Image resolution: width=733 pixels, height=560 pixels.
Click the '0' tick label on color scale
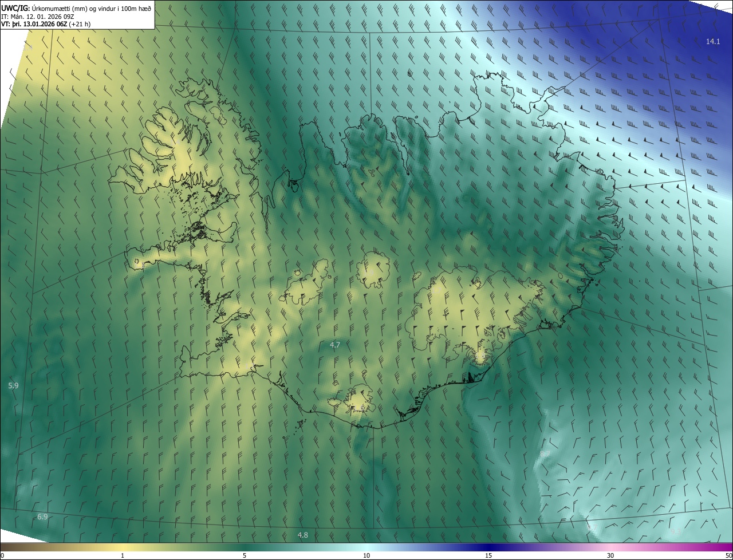coord(2,556)
